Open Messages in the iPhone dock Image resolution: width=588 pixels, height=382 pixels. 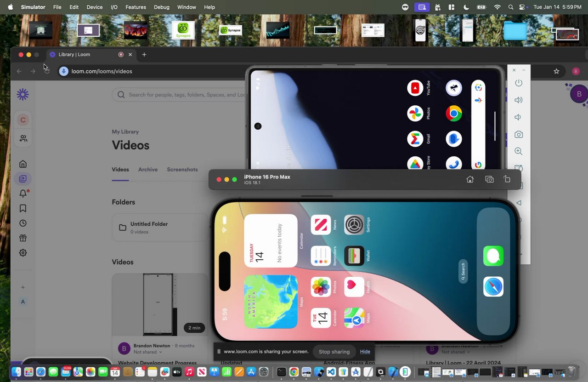[x=493, y=256]
